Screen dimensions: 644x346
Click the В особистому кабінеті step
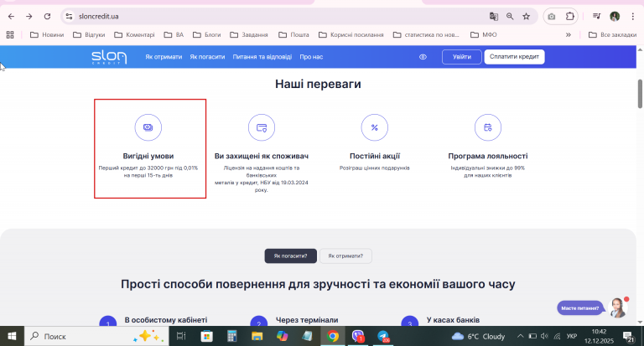(166, 320)
